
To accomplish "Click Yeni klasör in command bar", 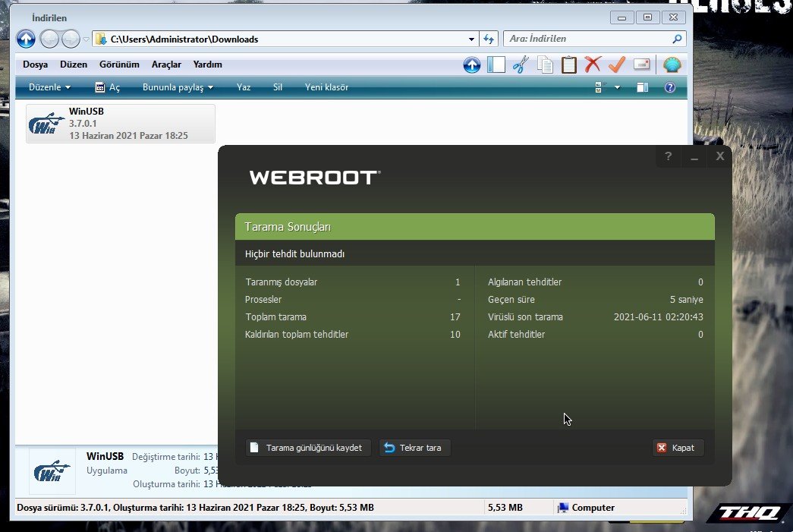I will pyautogui.click(x=326, y=87).
